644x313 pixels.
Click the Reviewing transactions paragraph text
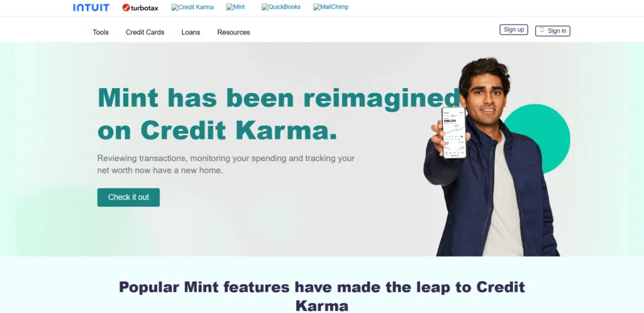[x=226, y=164]
